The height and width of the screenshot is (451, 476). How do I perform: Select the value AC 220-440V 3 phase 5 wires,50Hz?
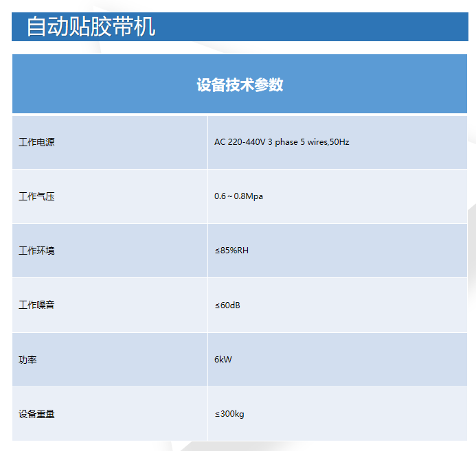pyautogui.click(x=282, y=142)
